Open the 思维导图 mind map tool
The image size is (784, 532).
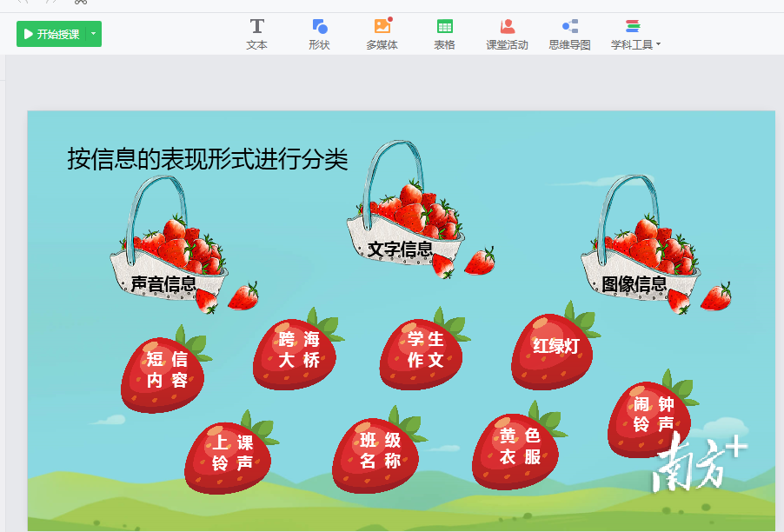(x=569, y=34)
